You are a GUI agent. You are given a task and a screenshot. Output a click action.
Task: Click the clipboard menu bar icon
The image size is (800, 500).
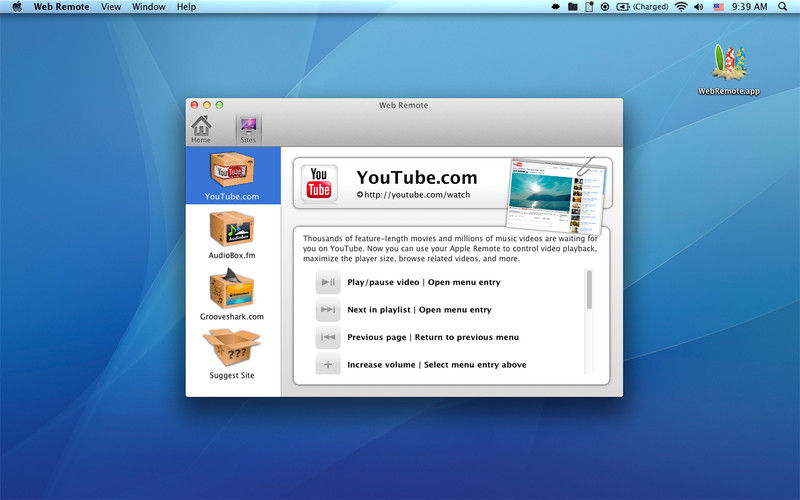pos(589,7)
